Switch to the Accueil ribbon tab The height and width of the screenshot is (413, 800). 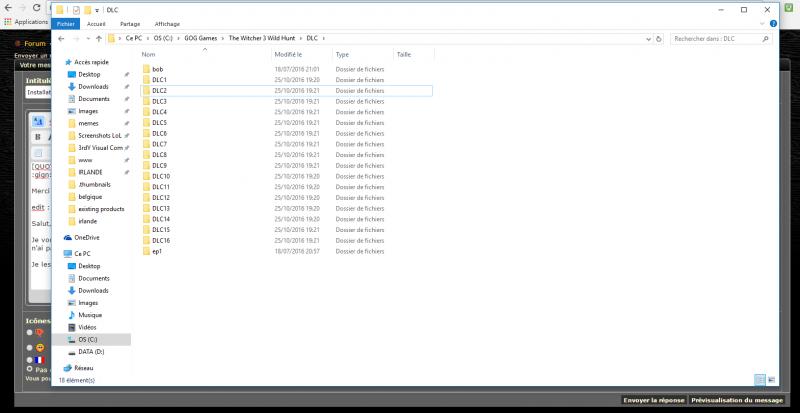coord(96,24)
